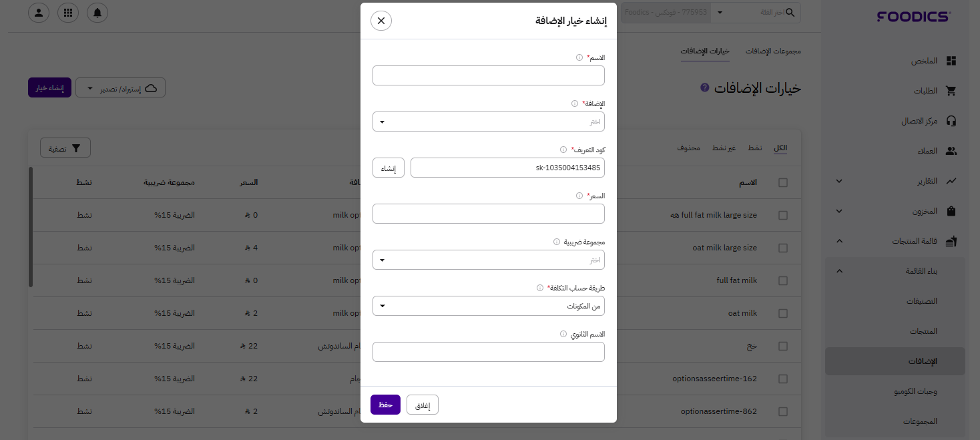Open the user profile icon
This screenshot has height=440, width=980.
point(39,13)
